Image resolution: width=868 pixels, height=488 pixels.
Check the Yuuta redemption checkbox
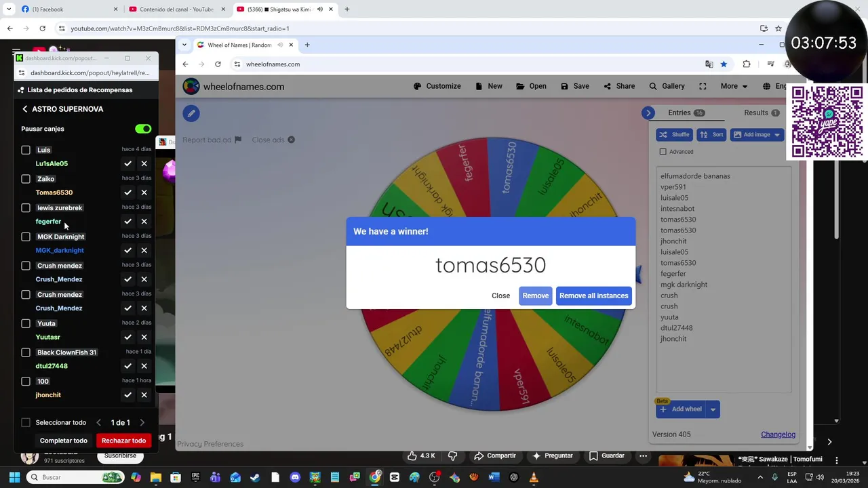[26, 323]
